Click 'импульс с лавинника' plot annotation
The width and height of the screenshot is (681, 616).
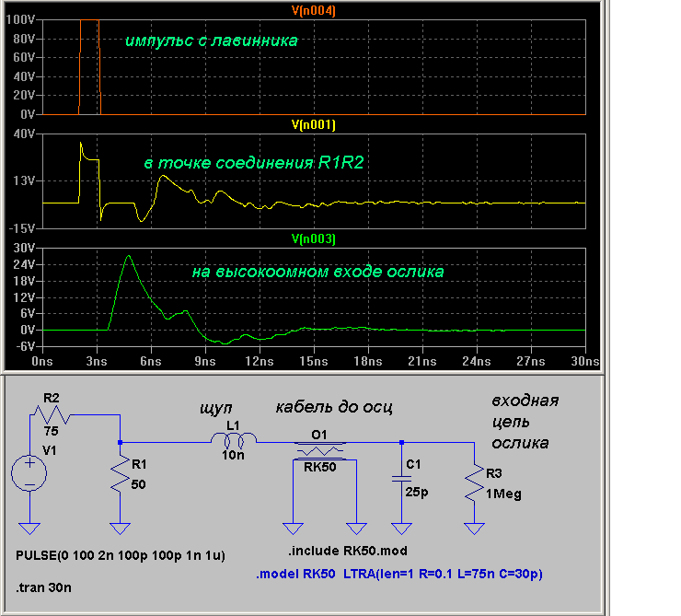click(212, 41)
